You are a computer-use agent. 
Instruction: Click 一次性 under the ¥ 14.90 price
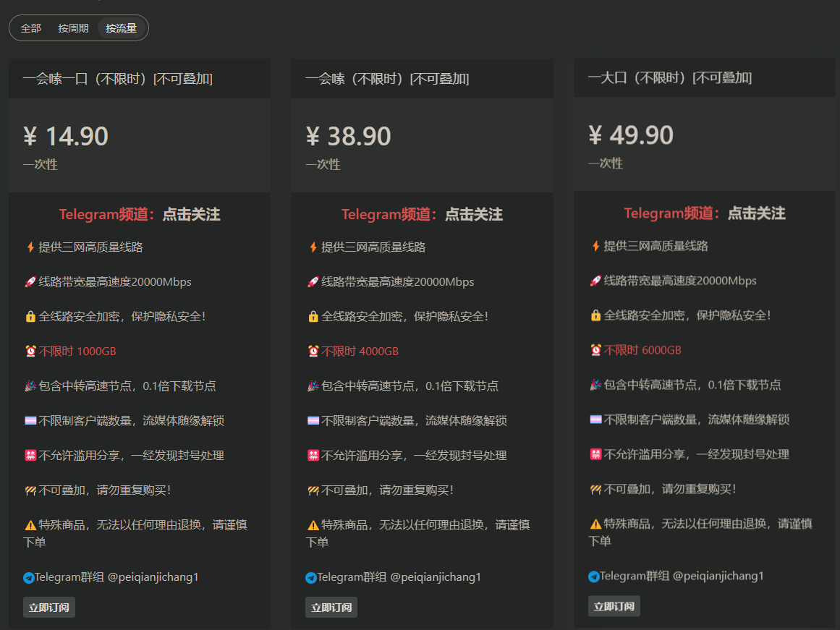(x=41, y=164)
